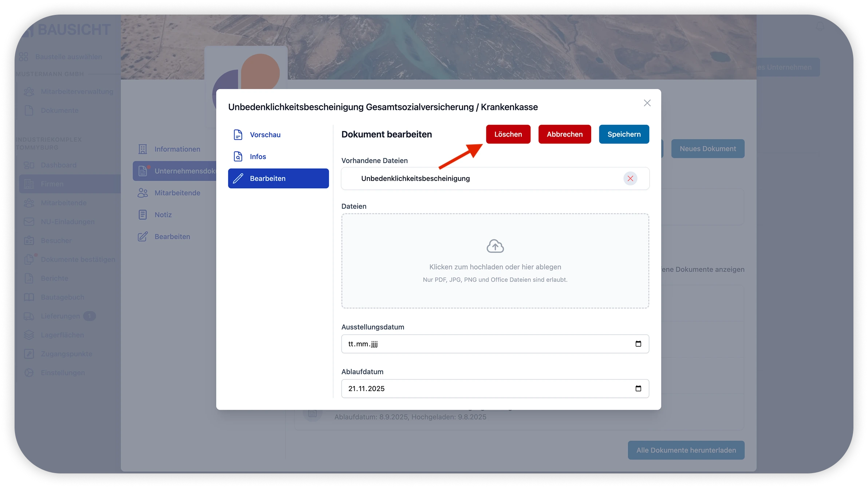Click the Mitarbeiterverwaltung people icon

29,91
